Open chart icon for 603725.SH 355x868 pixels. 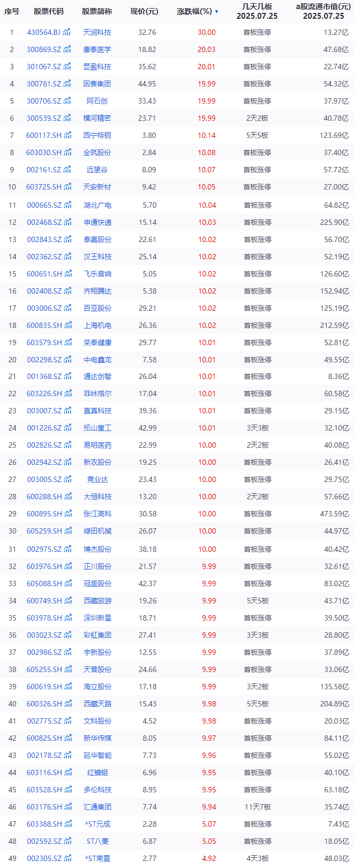[x=68, y=187]
